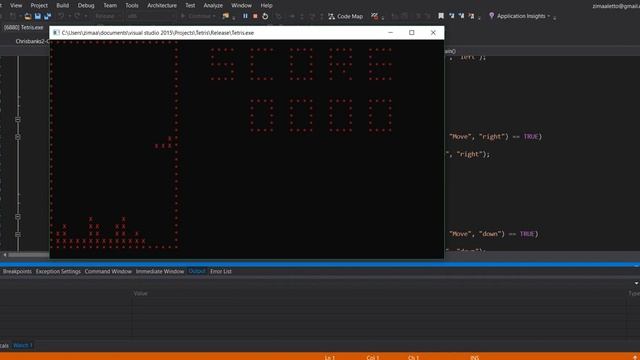Collapse the third code outlining box
The width and height of the screenshot is (640, 360).
pyautogui.click(x=18, y=217)
